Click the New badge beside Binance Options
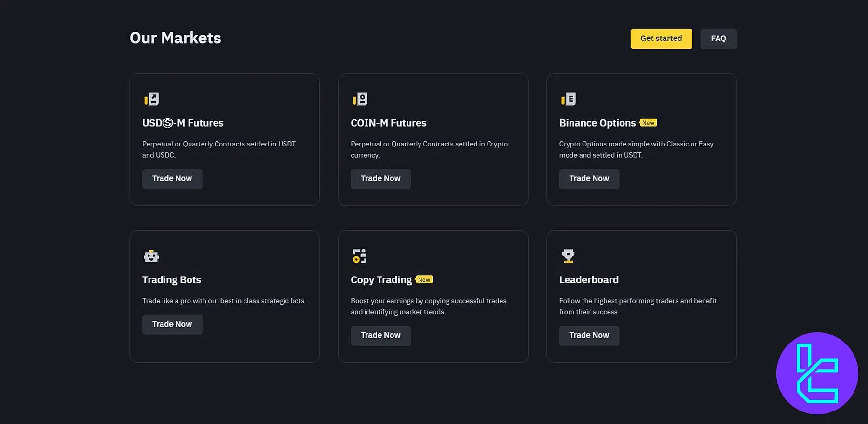 (x=648, y=123)
